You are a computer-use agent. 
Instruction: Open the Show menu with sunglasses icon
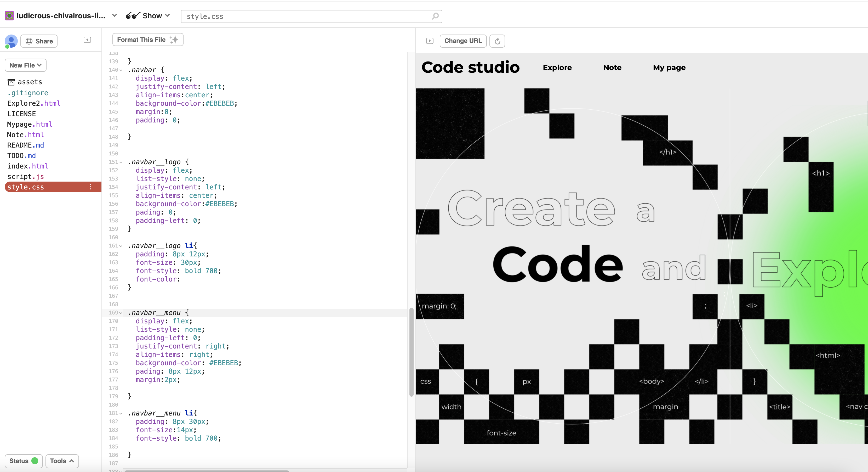point(148,15)
